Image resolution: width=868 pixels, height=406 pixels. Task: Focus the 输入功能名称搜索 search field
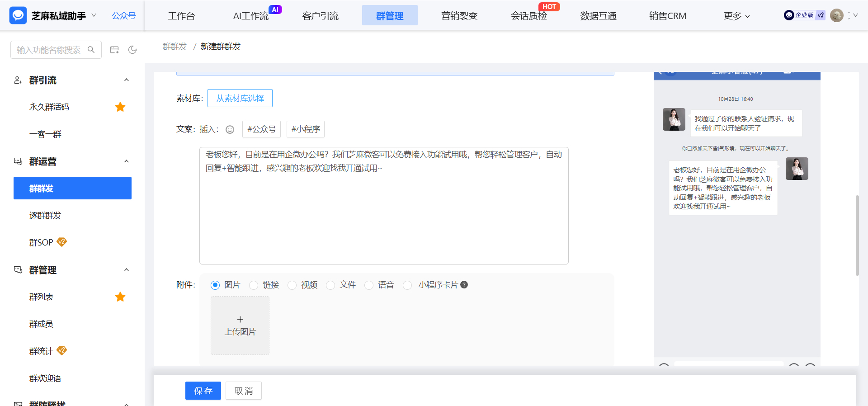56,50
